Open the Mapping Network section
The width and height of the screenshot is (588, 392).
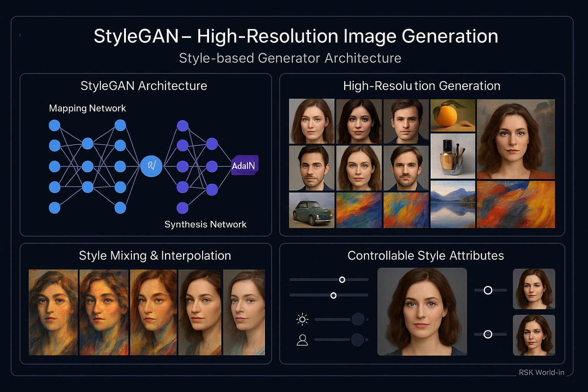pos(87,108)
